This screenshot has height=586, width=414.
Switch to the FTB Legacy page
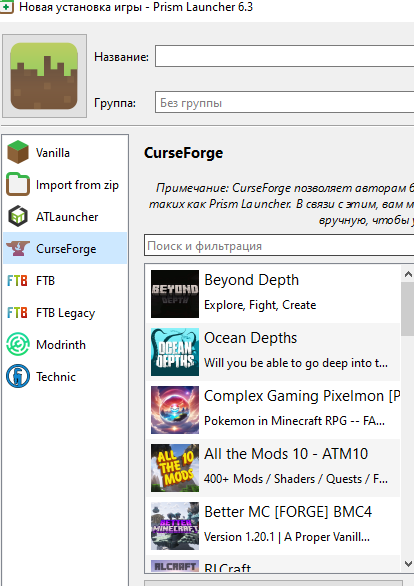[x=65, y=312]
